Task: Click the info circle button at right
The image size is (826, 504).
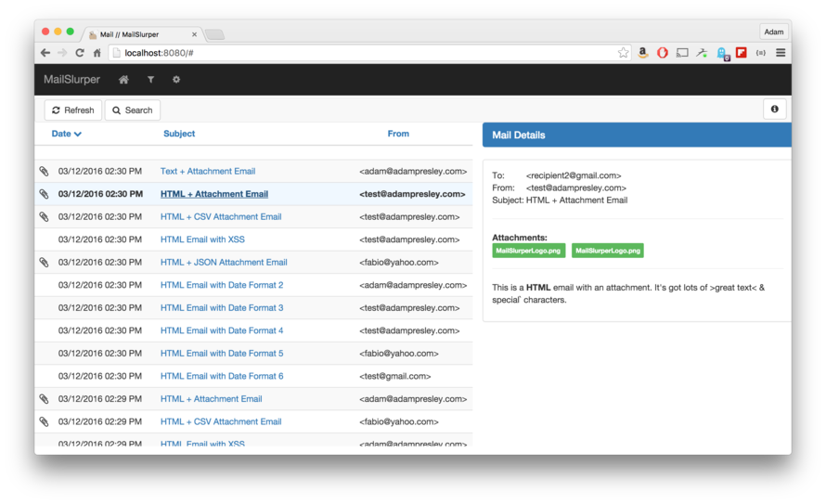Action: (774, 109)
